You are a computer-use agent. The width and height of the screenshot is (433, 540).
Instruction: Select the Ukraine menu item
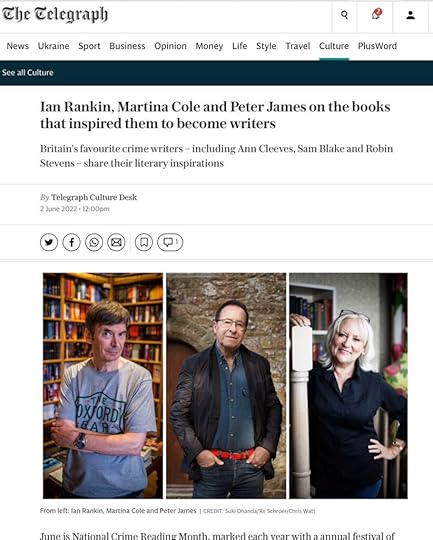click(53, 46)
